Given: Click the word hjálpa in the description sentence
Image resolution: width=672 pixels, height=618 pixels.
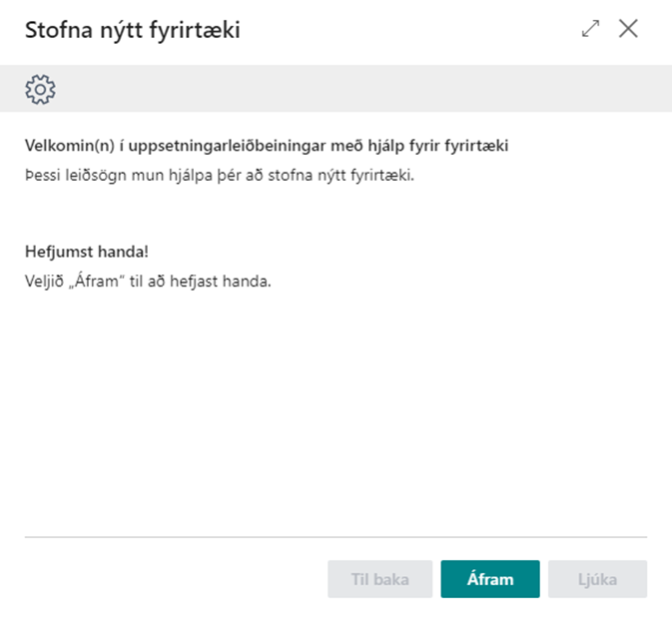Looking at the screenshot, I should (180, 176).
